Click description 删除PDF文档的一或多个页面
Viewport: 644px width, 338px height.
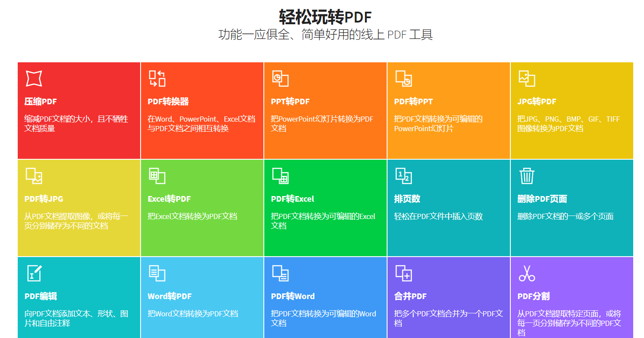click(565, 216)
